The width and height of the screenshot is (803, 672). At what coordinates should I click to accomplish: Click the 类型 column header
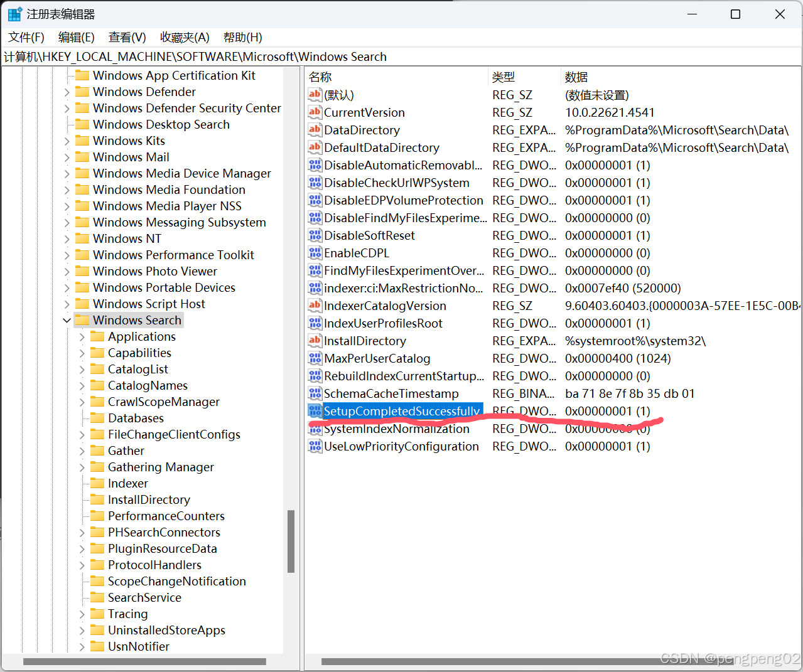pos(524,77)
